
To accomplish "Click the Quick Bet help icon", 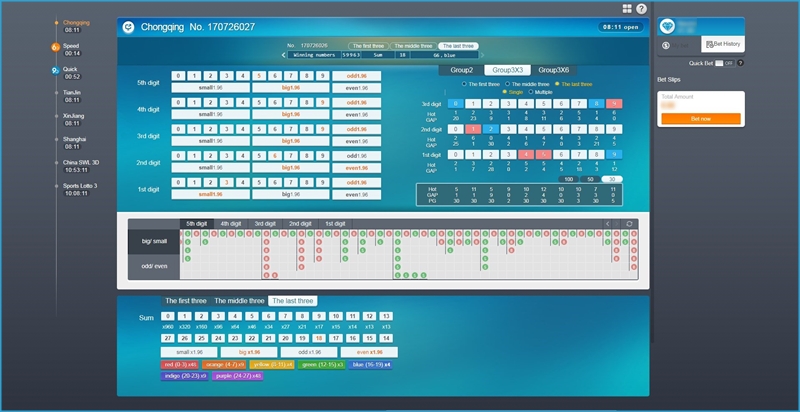I will coord(741,62).
